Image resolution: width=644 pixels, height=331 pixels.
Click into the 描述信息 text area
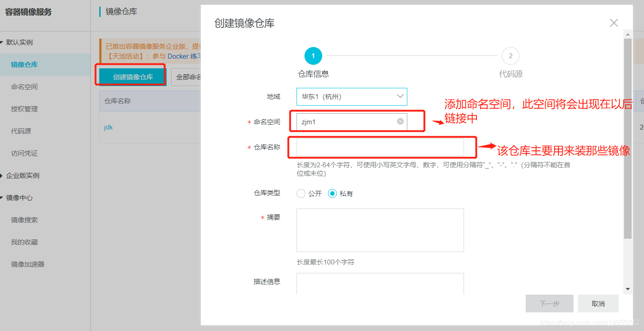click(380, 284)
